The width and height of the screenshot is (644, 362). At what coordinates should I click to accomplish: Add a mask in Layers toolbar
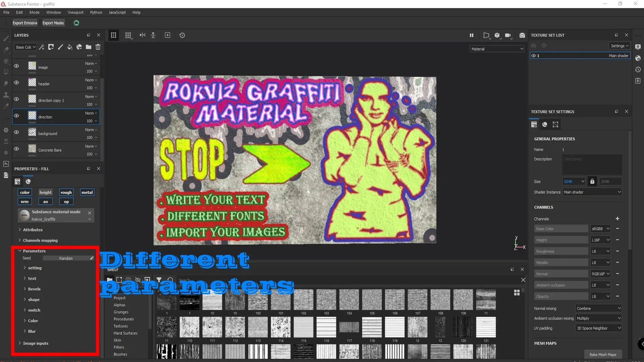51,47
